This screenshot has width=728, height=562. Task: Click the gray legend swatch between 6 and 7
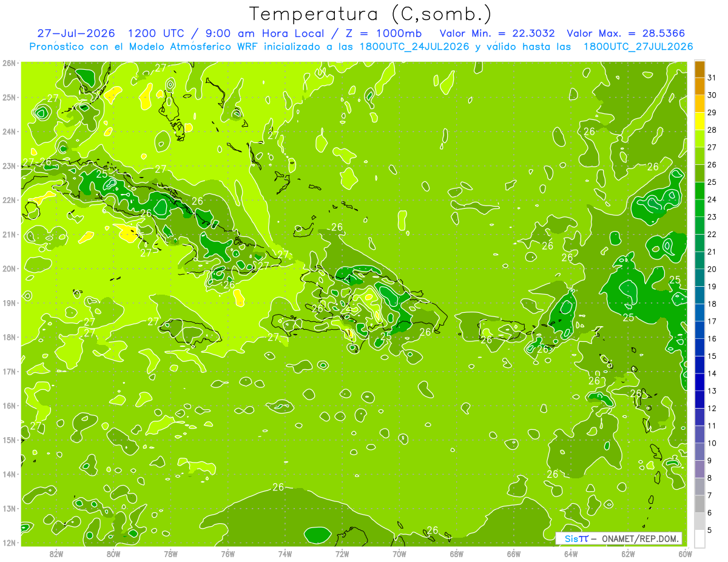point(699,504)
